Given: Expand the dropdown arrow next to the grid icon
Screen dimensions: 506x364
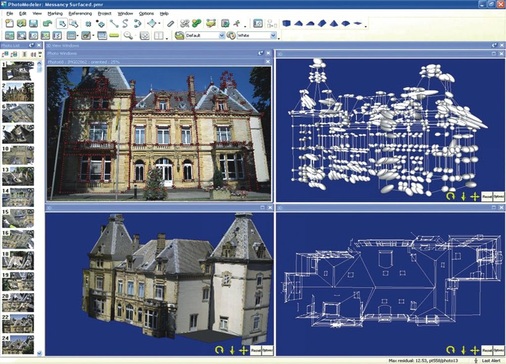Looking at the screenshot, I should [77, 35].
